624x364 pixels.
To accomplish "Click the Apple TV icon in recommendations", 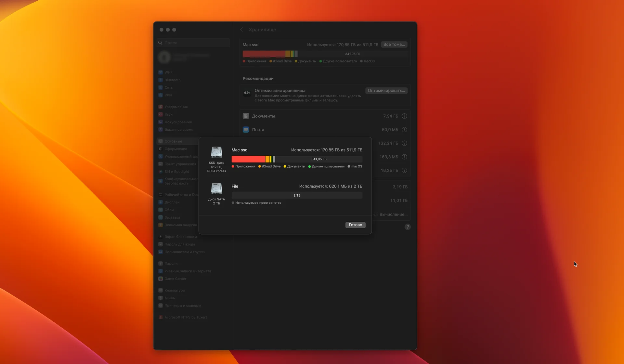I will click(247, 93).
